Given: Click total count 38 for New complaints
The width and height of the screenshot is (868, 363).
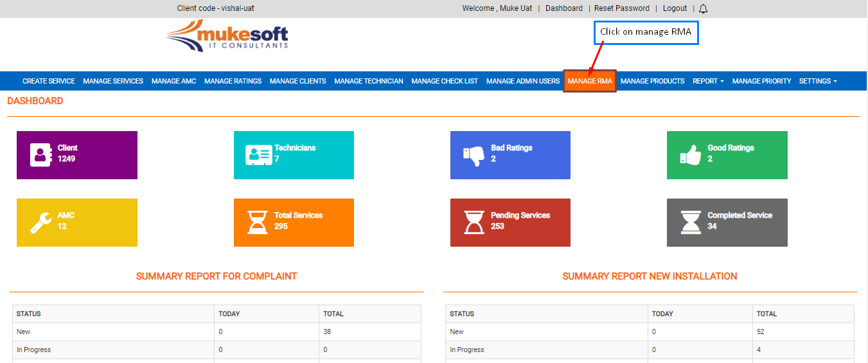Looking at the screenshot, I should tap(326, 332).
